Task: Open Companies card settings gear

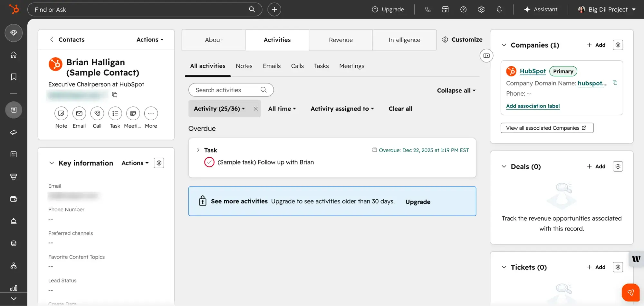Action: (x=618, y=45)
